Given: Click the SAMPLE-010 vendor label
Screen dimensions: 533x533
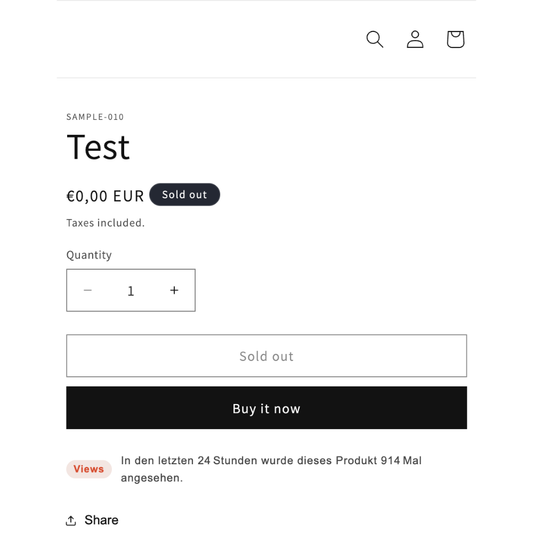Looking at the screenshot, I should tap(95, 117).
